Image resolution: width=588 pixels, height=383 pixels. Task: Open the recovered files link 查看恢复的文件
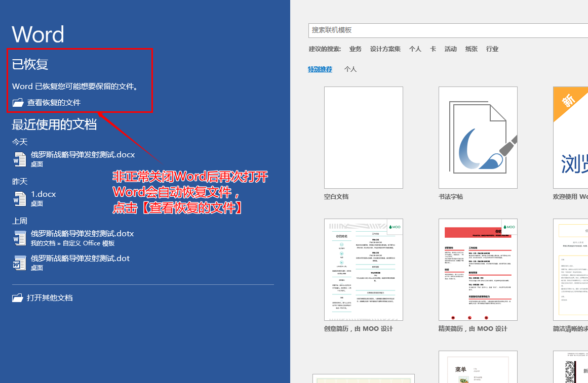[54, 102]
